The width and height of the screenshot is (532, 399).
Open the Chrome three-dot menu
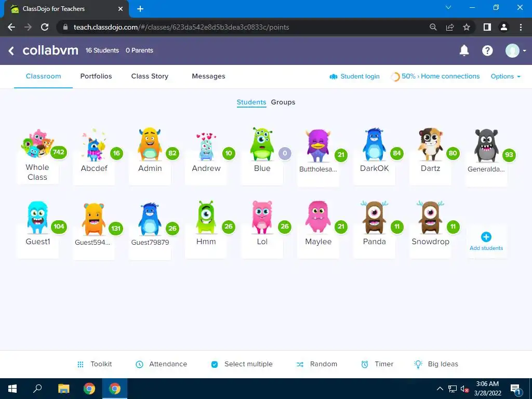point(521,27)
